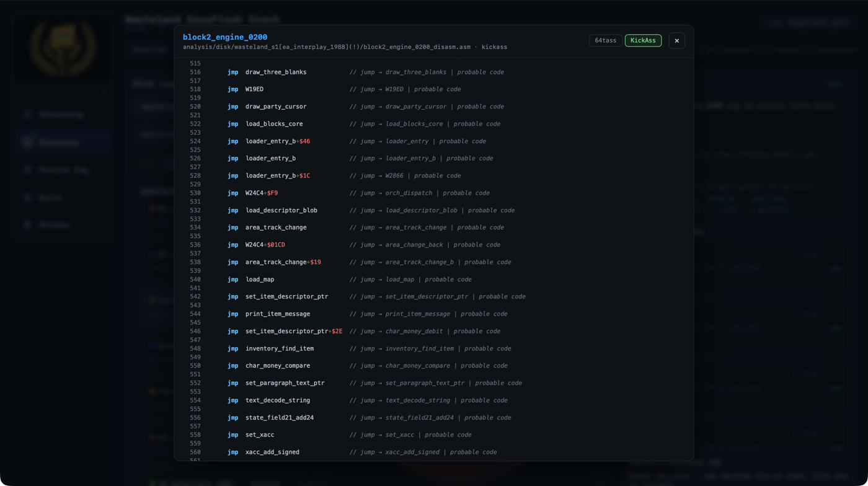The height and width of the screenshot is (486, 868).
Task: Click set_item_descriptor_ptr+$2E operand
Action: point(294,331)
